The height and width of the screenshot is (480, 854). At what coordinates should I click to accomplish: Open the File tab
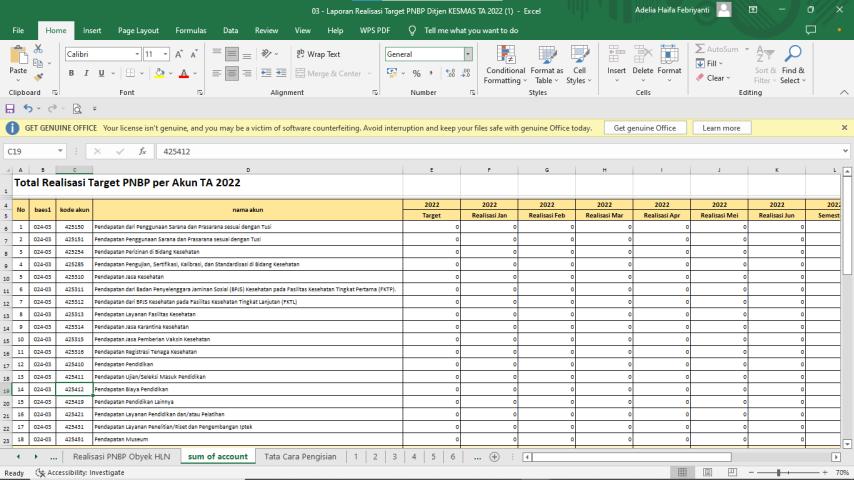click(18, 31)
